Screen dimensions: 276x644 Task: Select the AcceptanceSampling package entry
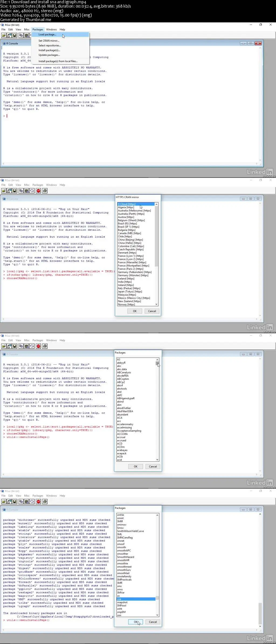tap(136, 431)
